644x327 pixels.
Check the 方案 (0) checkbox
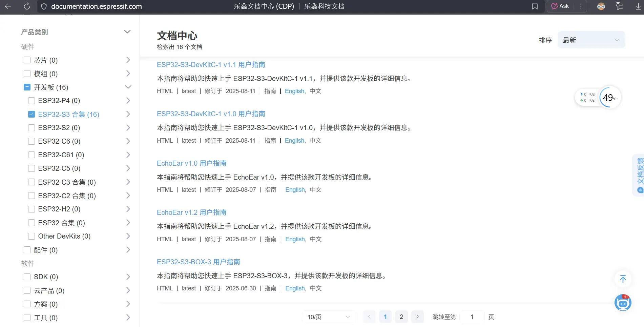27,304
